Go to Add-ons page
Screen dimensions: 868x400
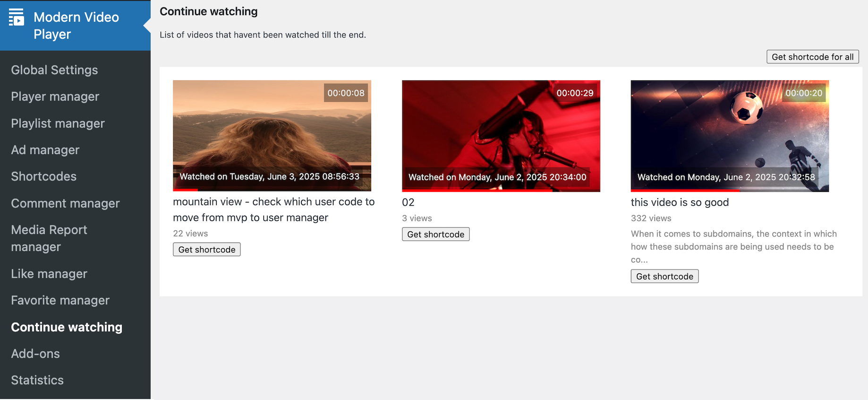[x=35, y=354]
